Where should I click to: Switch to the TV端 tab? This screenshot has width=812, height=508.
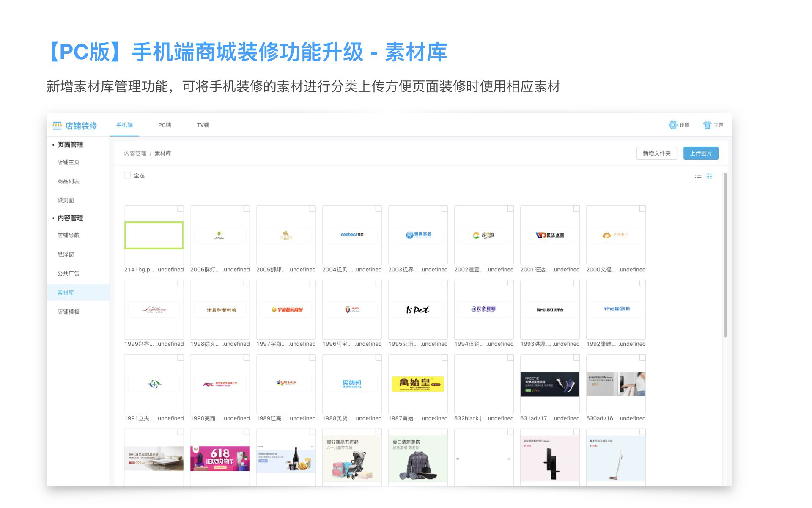203,125
